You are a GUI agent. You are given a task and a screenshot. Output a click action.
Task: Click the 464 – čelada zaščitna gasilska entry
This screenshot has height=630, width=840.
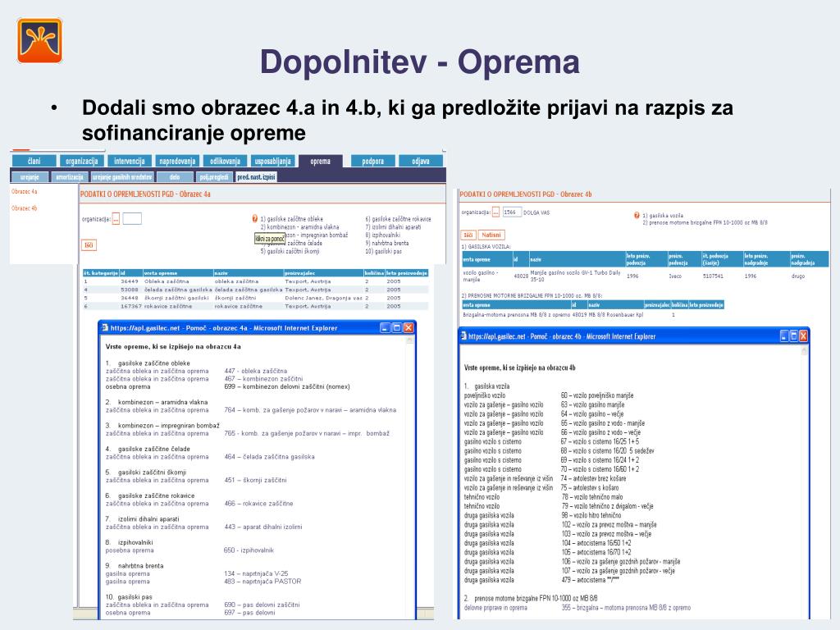pos(269,457)
